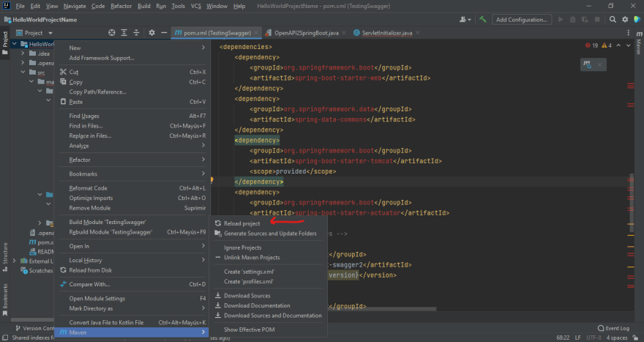
Task: Click Collapse All icon in Project panel
Action: pos(136,33)
